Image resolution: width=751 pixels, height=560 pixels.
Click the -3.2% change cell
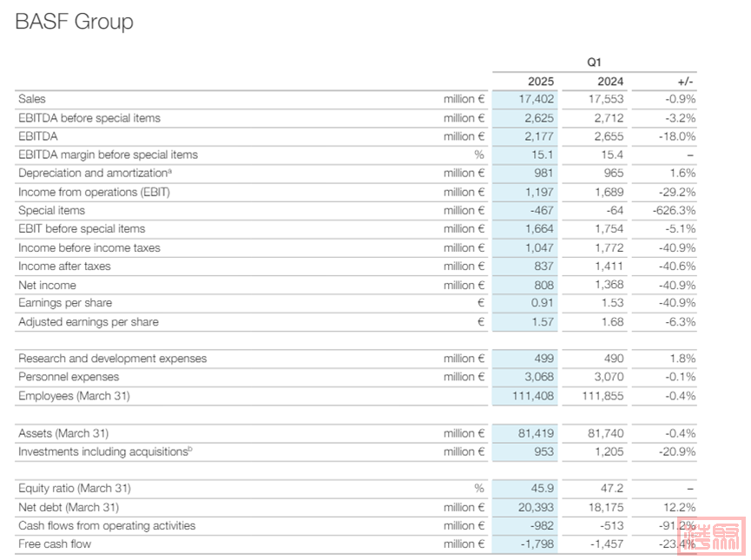(680, 118)
